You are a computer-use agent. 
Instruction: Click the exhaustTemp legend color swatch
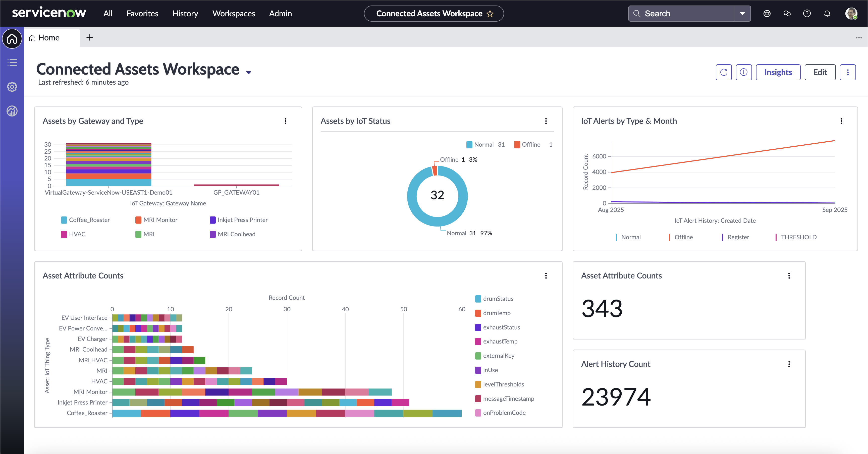478,342
